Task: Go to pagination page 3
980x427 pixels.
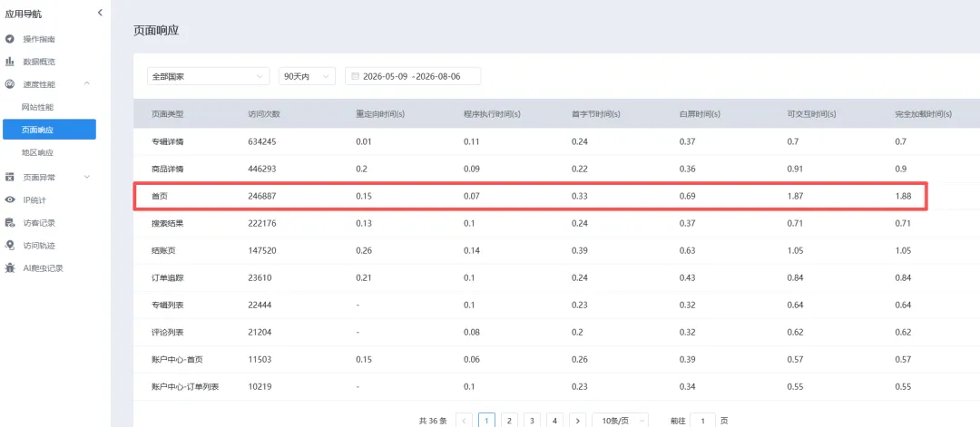Action: 532,421
